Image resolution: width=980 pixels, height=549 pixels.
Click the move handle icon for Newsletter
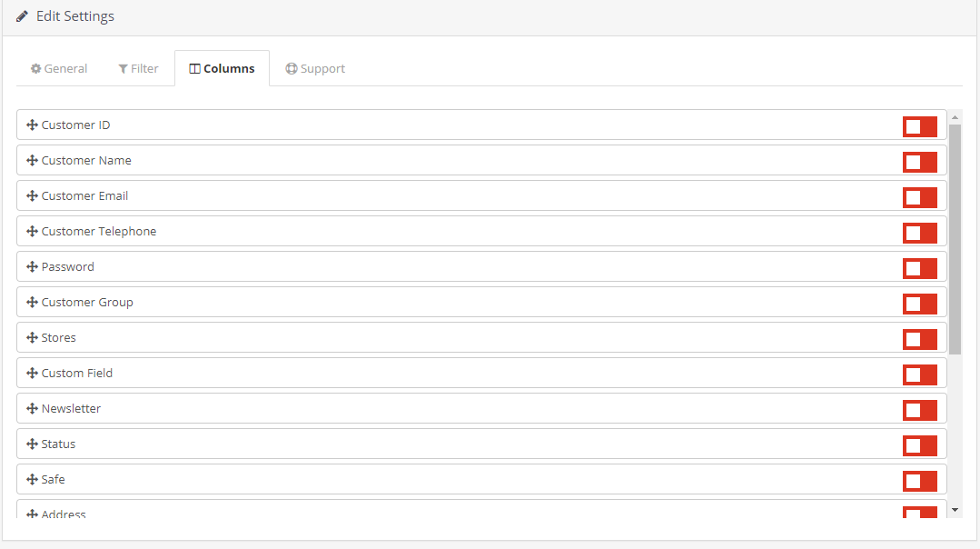tap(32, 408)
